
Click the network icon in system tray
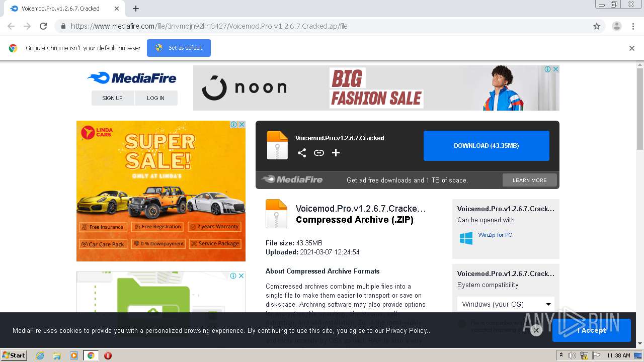pos(584,355)
